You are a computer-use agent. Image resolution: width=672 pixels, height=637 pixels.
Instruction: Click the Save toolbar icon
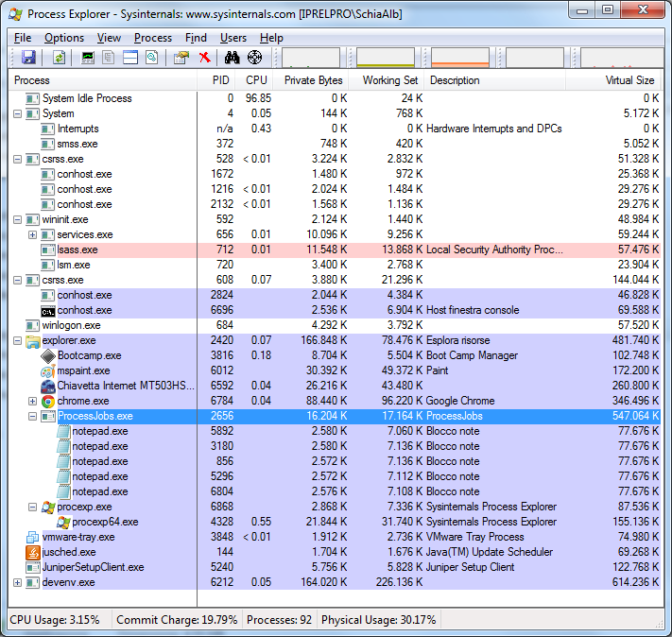click(28, 57)
